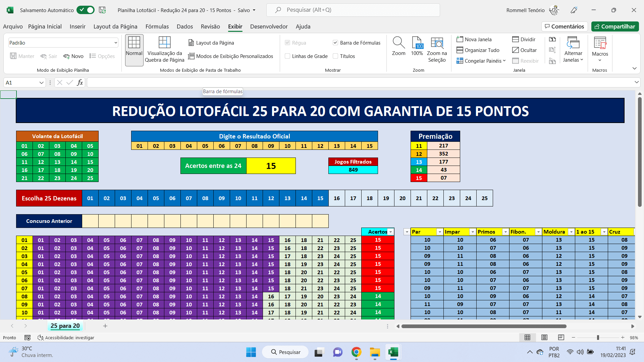This screenshot has width=644, height=362.
Task: Click the horizontal scrollbar thumb
Action: (x=484, y=326)
